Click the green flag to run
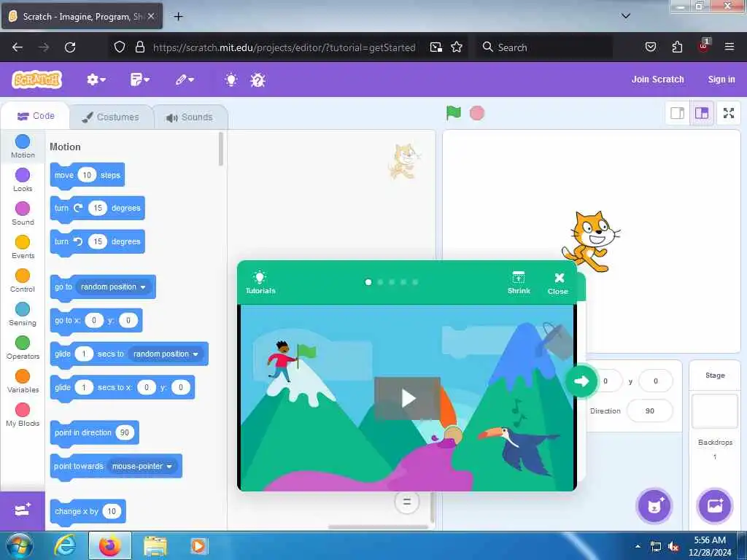747x560 pixels. (454, 113)
